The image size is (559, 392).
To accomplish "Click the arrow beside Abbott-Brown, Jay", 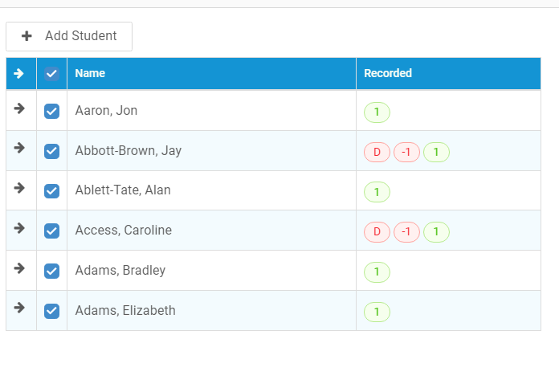I will [19, 148].
